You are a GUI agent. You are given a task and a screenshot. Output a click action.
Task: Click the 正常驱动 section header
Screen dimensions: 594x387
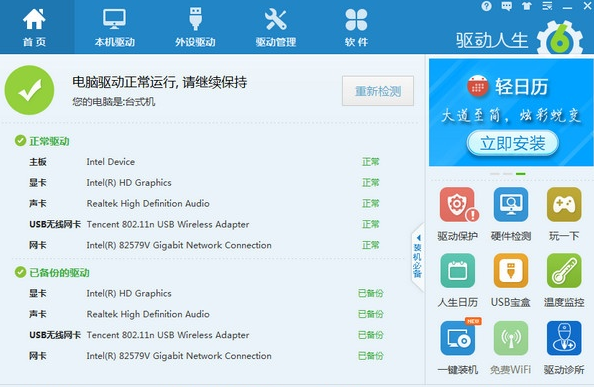(x=49, y=141)
